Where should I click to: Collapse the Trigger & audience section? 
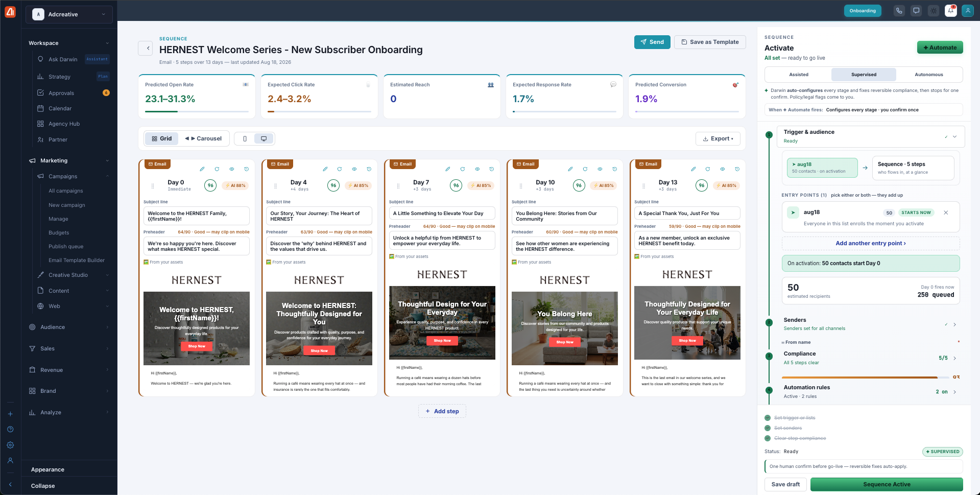click(954, 136)
